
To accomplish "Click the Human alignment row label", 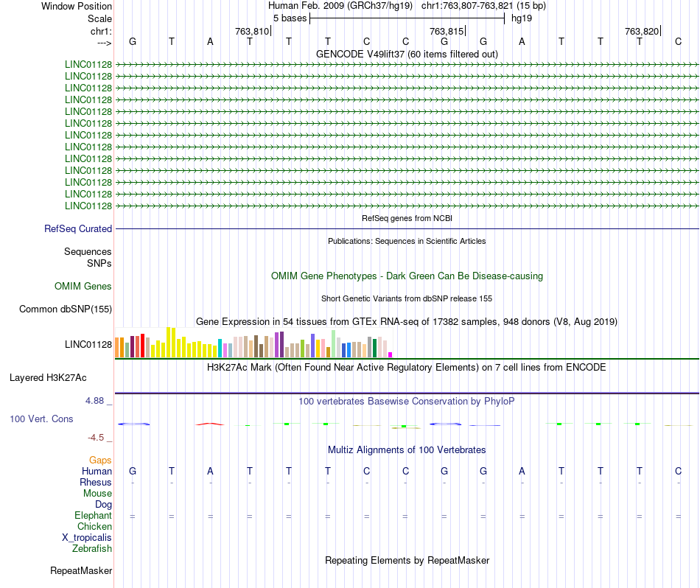I will [x=97, y=471].
